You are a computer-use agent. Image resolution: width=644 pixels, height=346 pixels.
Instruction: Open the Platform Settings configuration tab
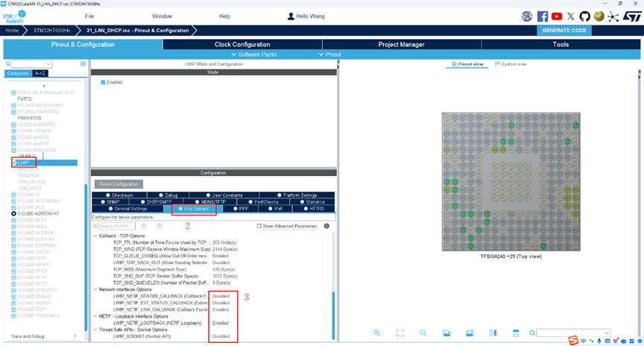[x=297, y=195]
